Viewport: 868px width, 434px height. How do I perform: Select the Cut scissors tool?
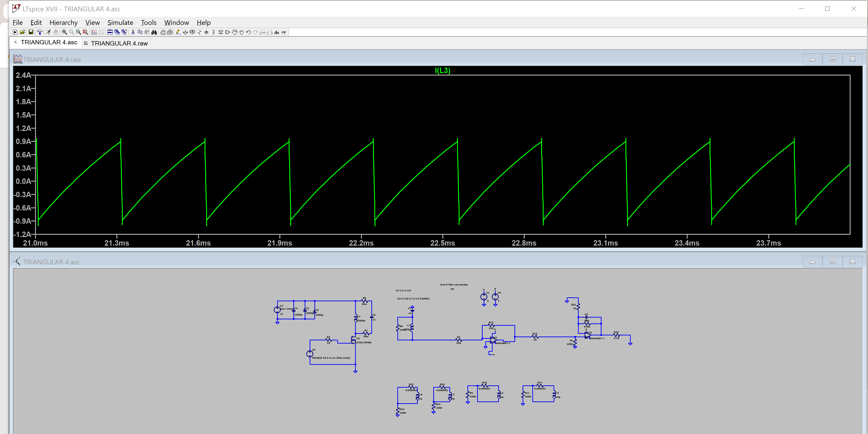coord(133,32)
